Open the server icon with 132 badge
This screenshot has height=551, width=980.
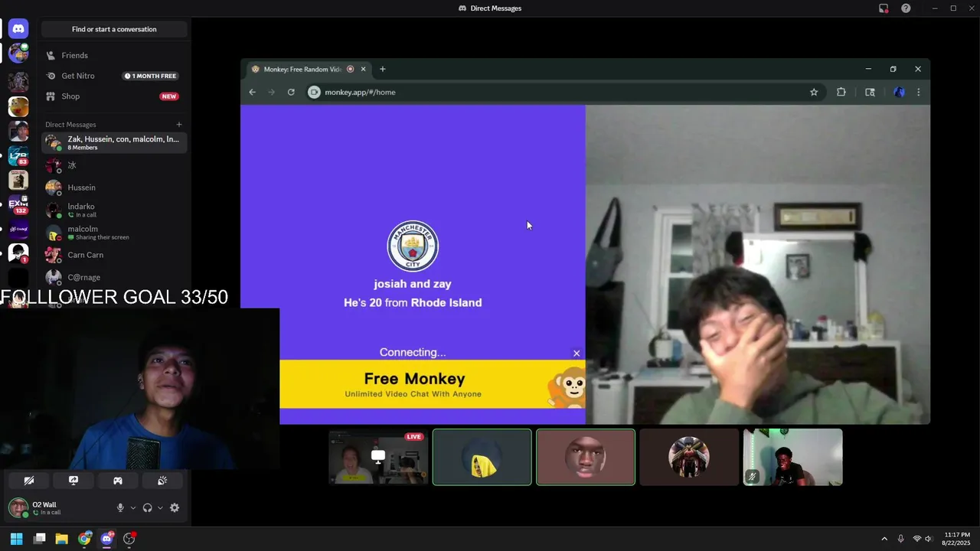coord(18,204)
